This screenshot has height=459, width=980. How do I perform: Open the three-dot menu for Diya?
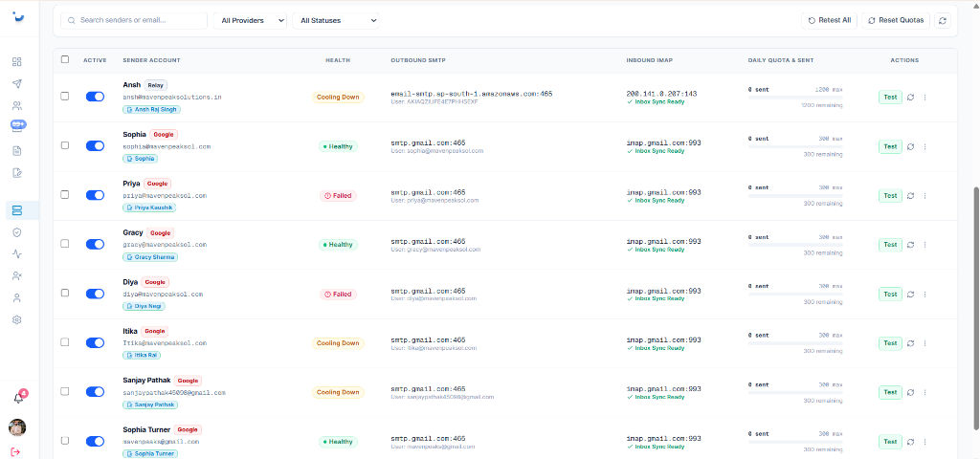925,294
